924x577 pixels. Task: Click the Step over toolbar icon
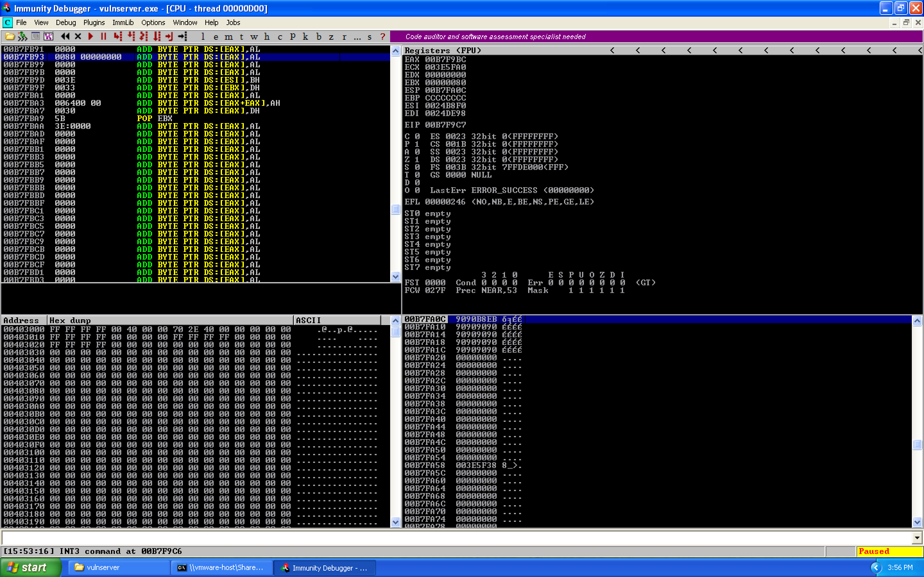131,36
